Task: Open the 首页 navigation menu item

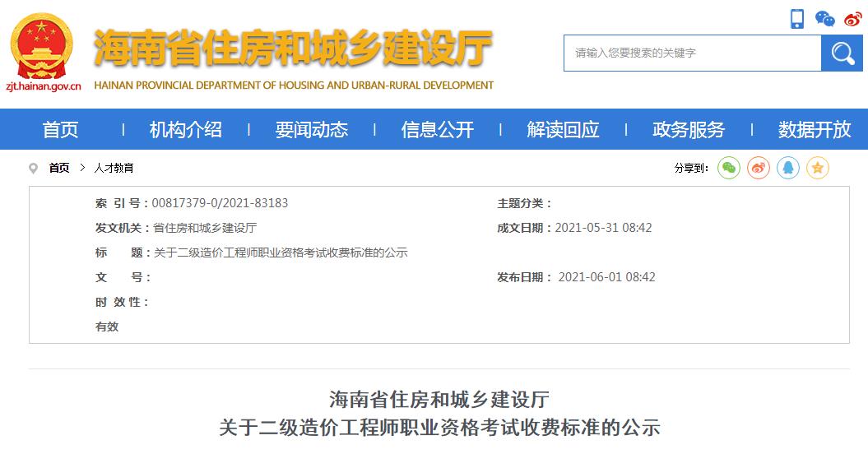Action: [x=60, y=130]
